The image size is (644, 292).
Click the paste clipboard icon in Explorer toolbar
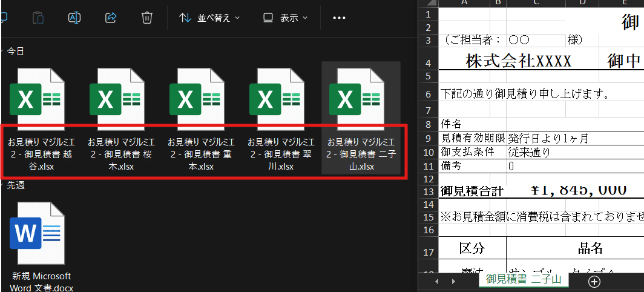click(x=38, y=18)
